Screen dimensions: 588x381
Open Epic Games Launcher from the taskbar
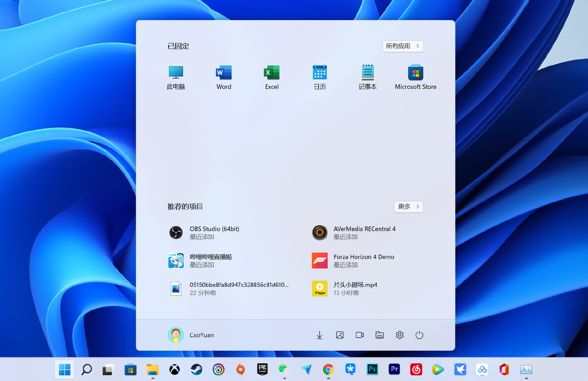[x=262, y=369]
